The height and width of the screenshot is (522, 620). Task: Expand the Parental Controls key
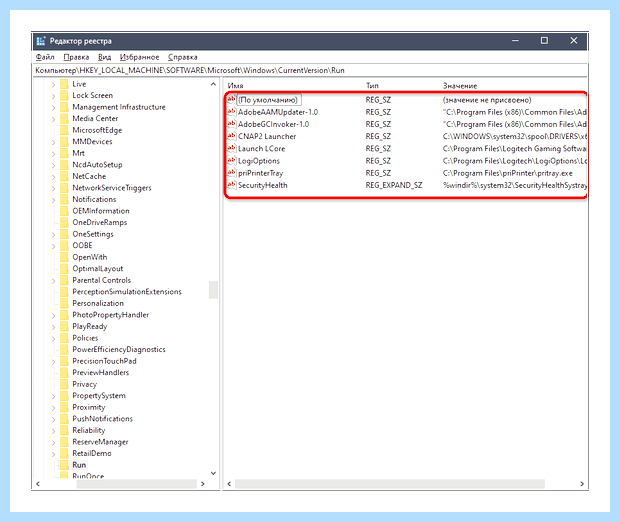click(53, 280)
